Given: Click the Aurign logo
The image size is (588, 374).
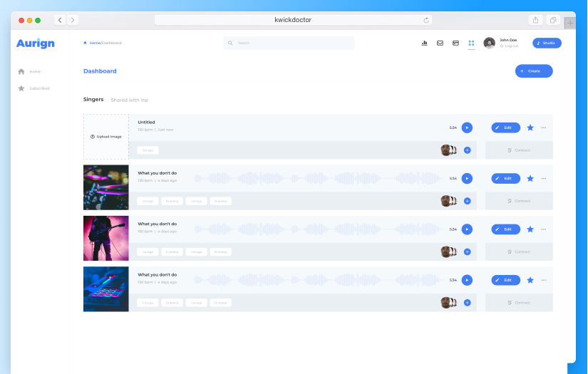Looking at the screenshot, I should [x=35, y=43].
